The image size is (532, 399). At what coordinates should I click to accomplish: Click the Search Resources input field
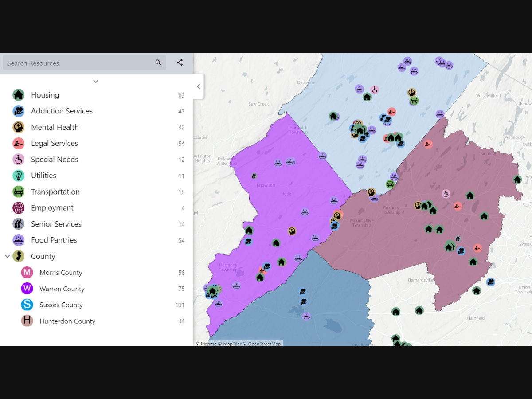[x=80, y=63]
